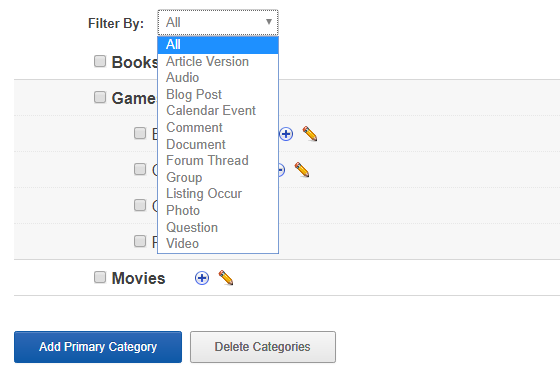The width and height of the screenshot is (560, 389).
Task: Check the C sub-category row without a pencil icon
Action: [x=140, y=205]
